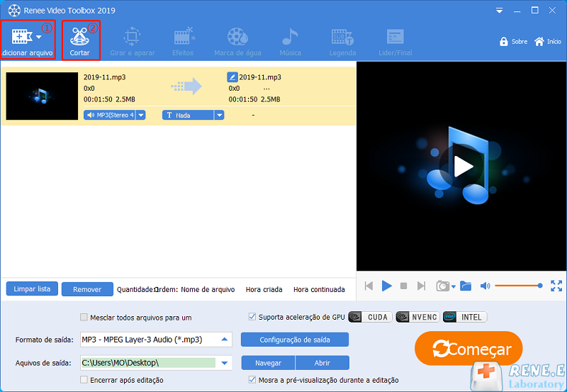
Task: Skip to next track in player
Action: tap(421, 286)
